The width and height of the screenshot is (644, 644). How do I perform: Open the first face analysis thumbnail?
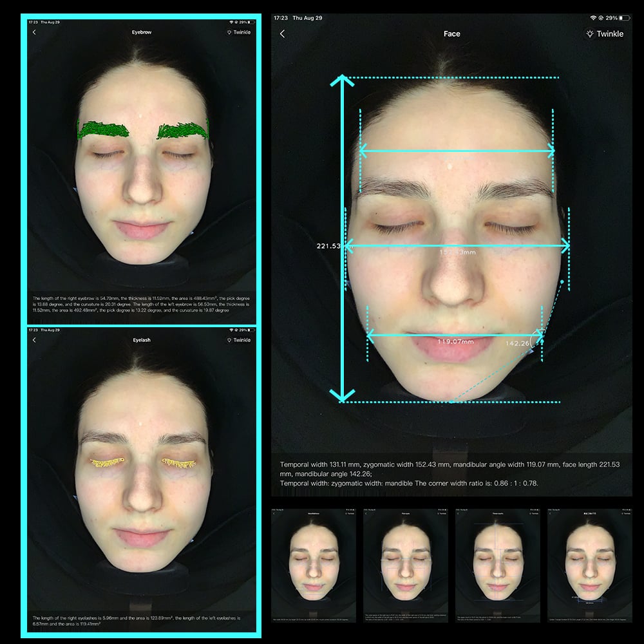314,565
